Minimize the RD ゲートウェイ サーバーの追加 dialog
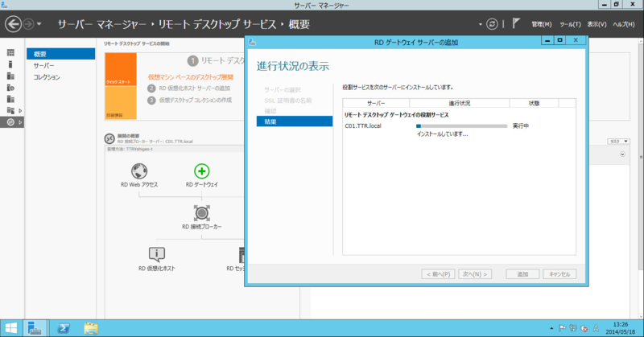 (x=547, y=40)
